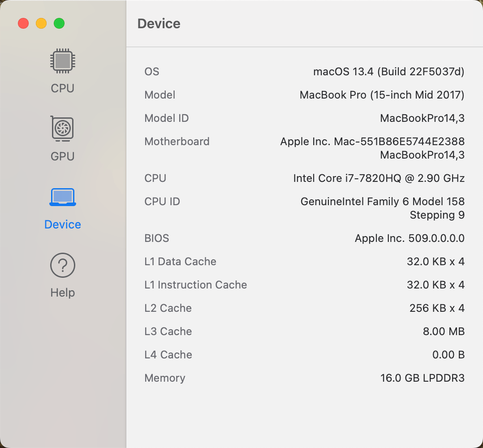
Task: Click the CPU sidebar label
Action: pyautogui.click(x=63, y=88)
